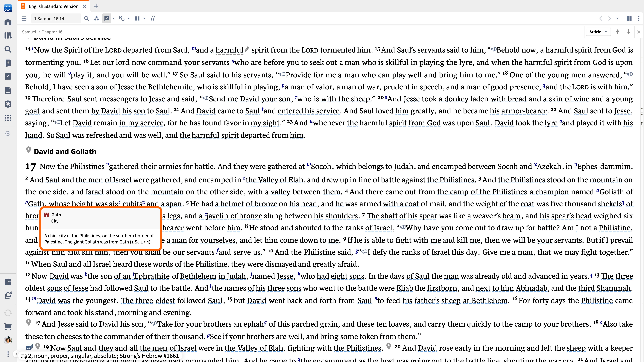The height and width of the screenshot is (362, 644).
Task: Open the Library from the sidebar
Action: pos(8,36)
